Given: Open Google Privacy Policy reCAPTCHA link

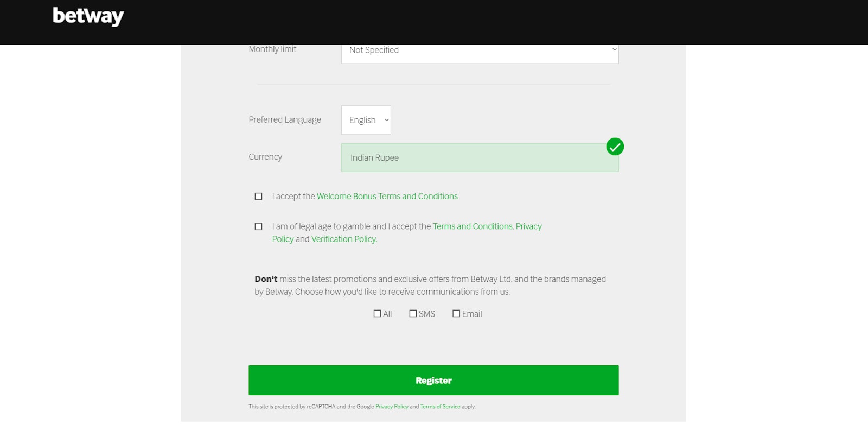Looking at the screenshot, I should click(x=392, y=407).
